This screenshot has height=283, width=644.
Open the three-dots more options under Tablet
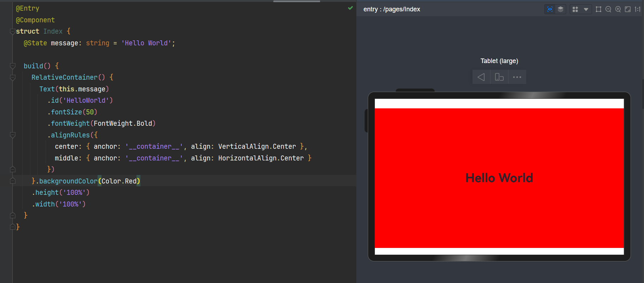[x=517, y=77]
